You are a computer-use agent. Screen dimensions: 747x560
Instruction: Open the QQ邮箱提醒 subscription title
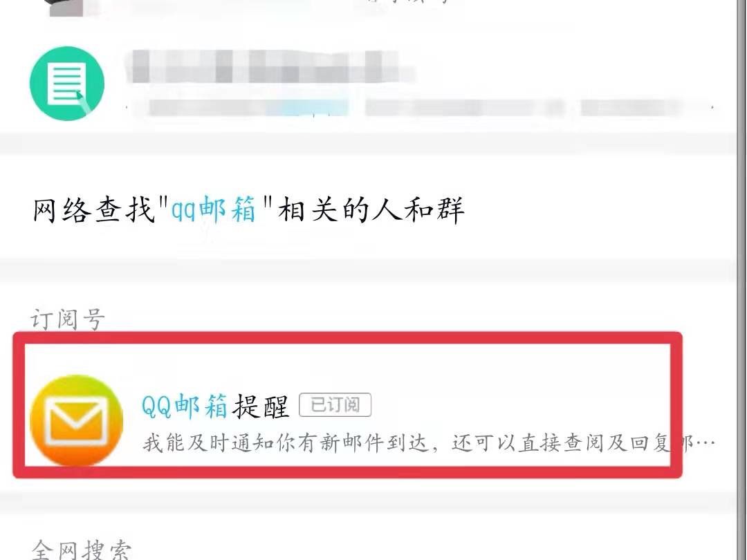click(215, 407)
